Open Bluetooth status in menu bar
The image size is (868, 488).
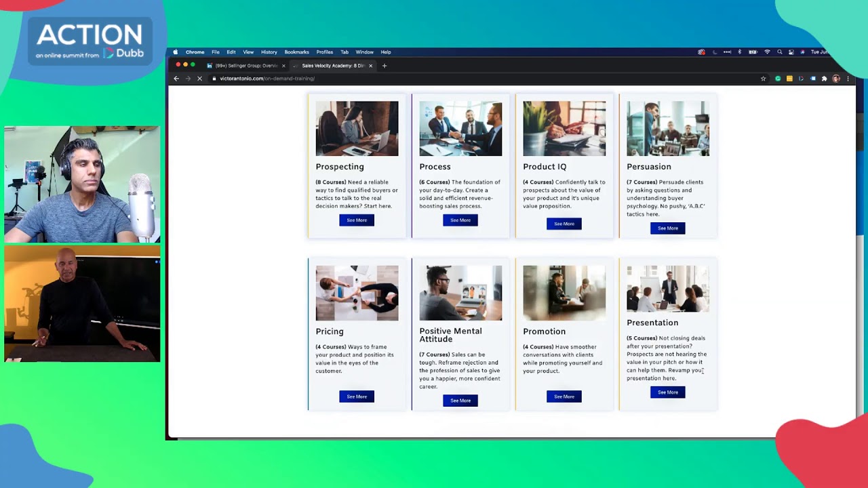coord(739,52)
